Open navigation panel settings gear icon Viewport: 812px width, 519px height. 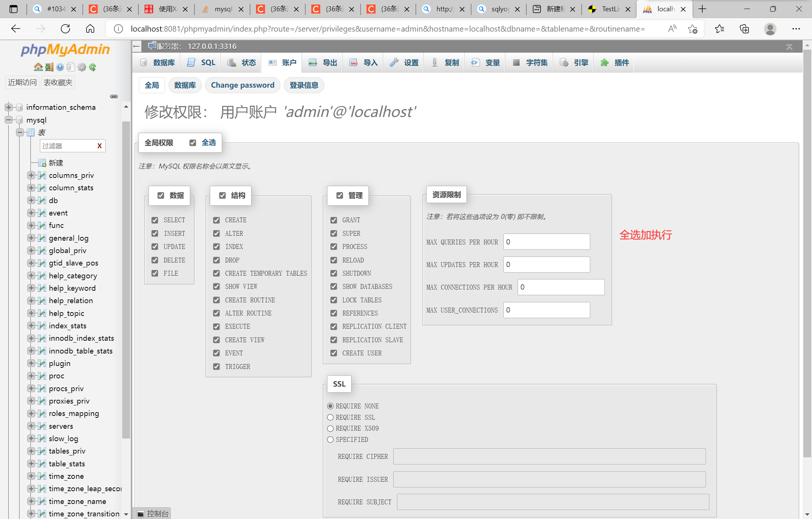pos(82,67)
